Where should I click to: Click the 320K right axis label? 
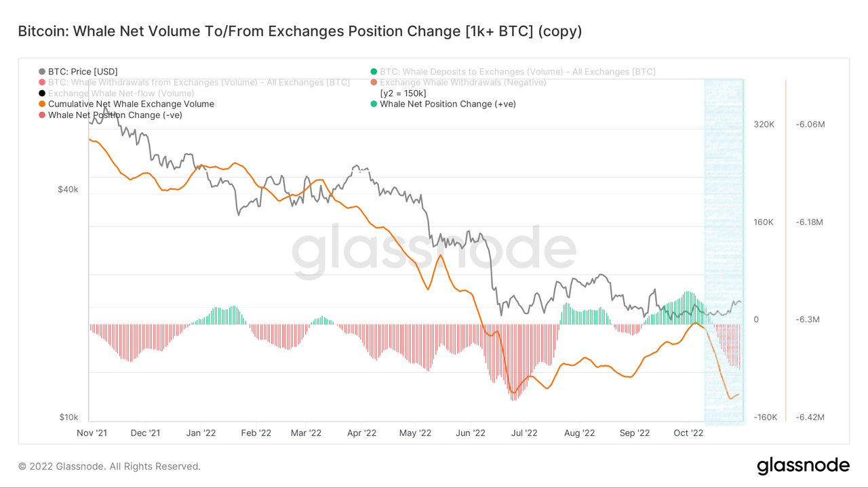coord(764,125)
